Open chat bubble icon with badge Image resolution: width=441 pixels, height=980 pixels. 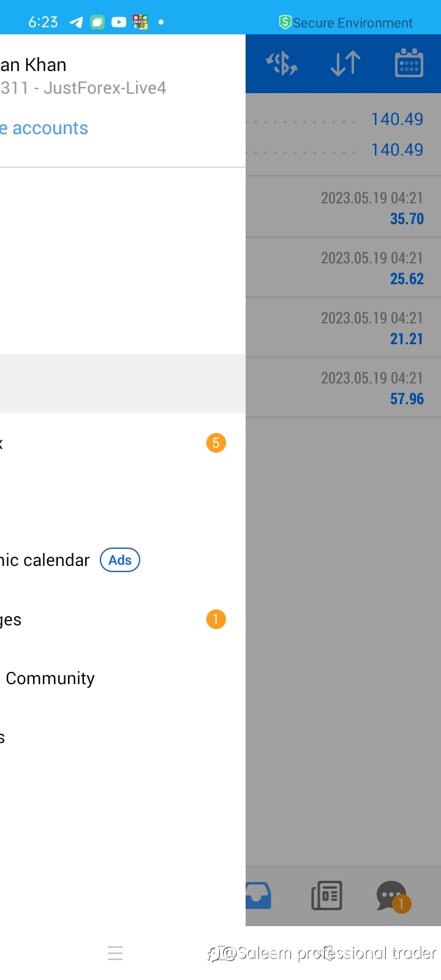(393, 897)
